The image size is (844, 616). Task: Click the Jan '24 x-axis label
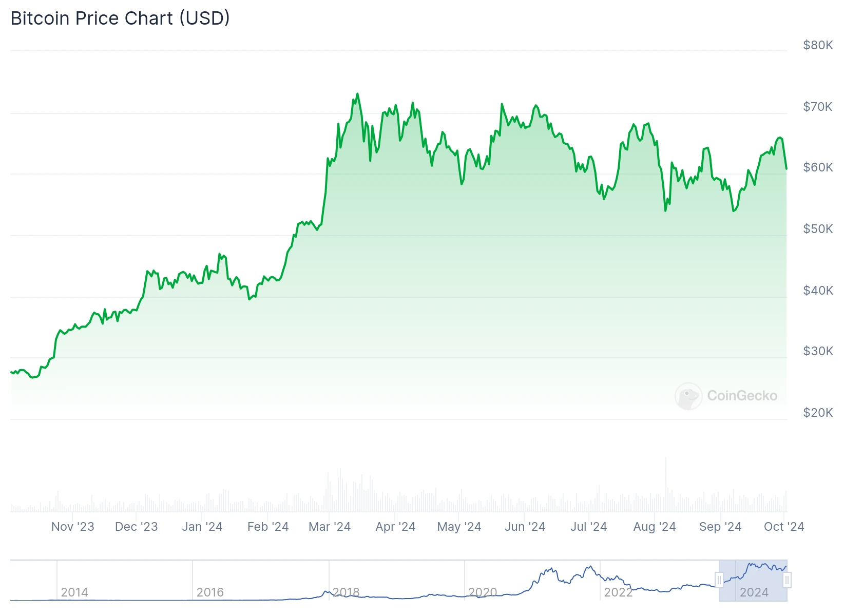[202, 527]
